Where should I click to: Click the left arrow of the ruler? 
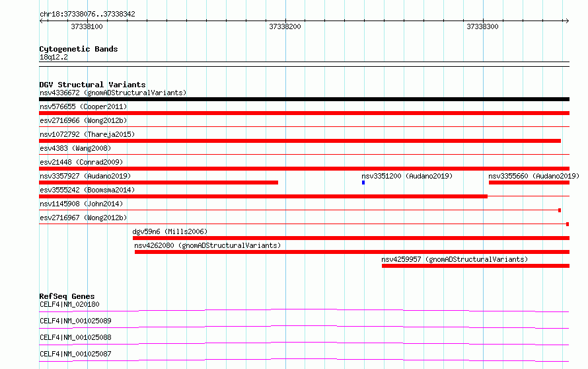41,20
